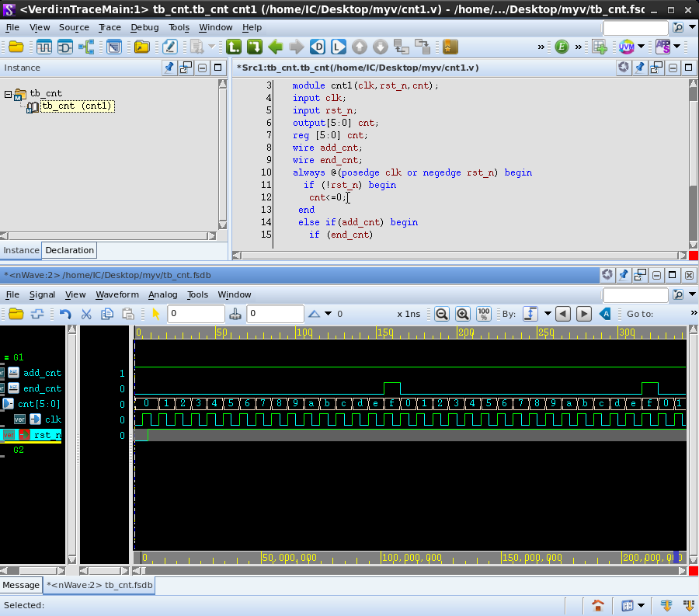Toggle the pin on the nWave window header
Viewport: 699px width, 616px height.
point(622,275)
